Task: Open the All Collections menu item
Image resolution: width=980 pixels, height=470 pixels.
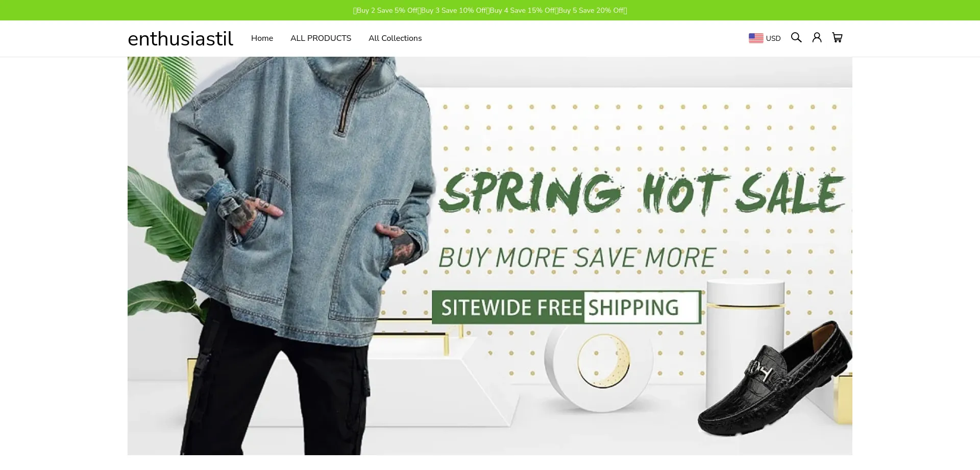Action: 395,38
